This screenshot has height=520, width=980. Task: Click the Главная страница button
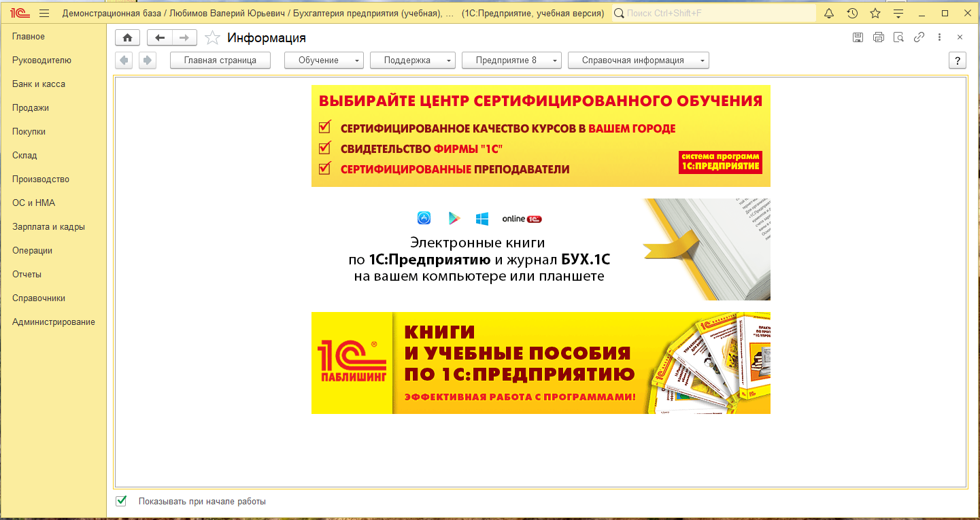(220, 60)
